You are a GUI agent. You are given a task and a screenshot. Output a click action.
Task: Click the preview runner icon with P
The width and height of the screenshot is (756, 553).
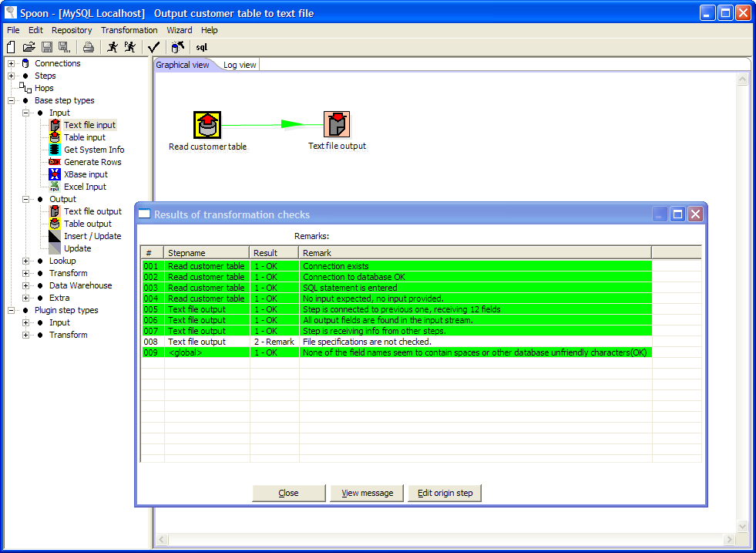[130, 47]
